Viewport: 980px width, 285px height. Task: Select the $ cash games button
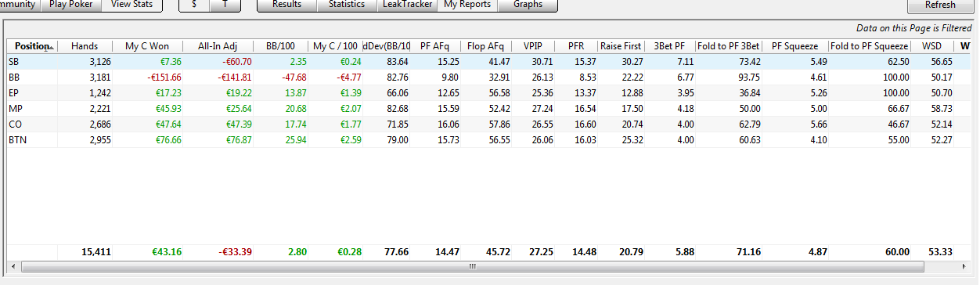[194, 5]
